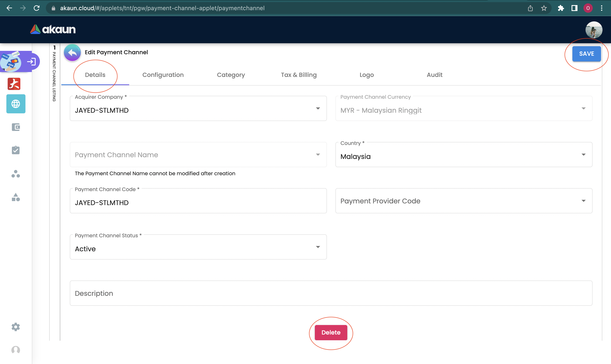The width and height of the screenshot is (611, 364).
Task: Select the globe icon in sidebar
Action: point(16,104)
